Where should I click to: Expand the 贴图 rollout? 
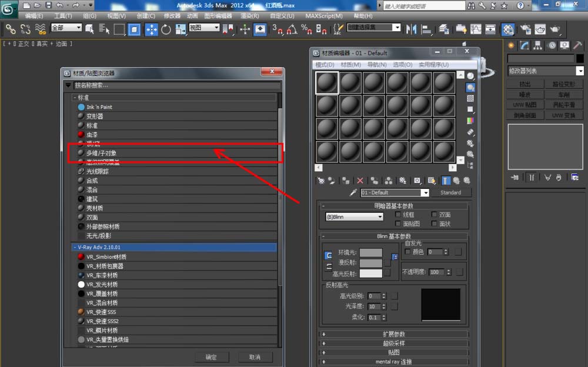click(394, 352)
